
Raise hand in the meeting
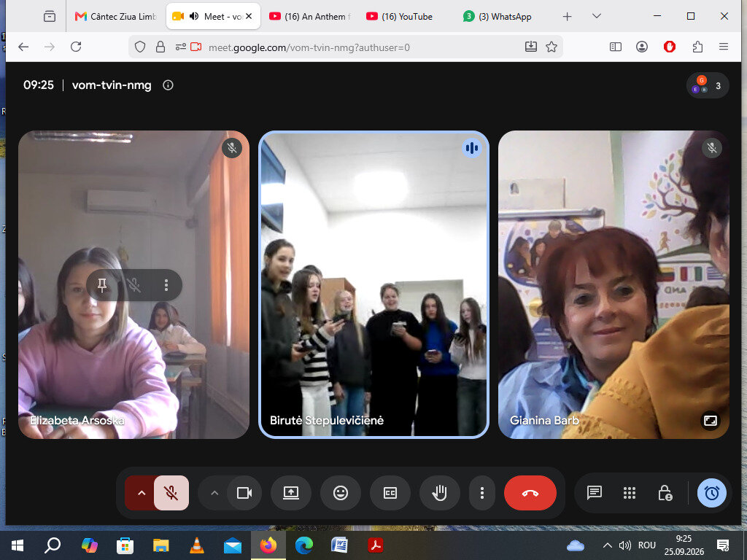click(439, 493)
